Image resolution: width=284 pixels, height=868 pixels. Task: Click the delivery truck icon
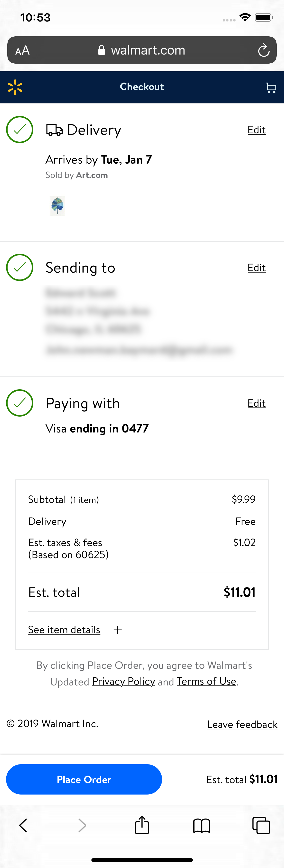coord(54,129)
